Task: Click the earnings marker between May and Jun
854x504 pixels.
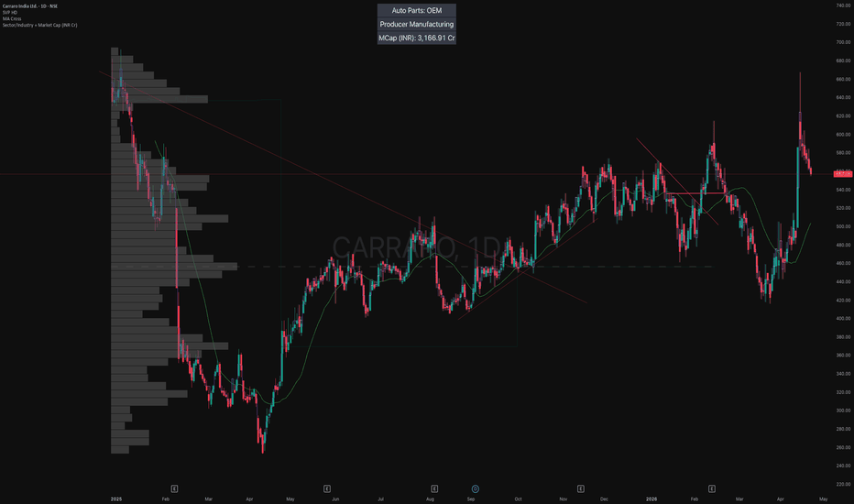Action: pos(327,488)
